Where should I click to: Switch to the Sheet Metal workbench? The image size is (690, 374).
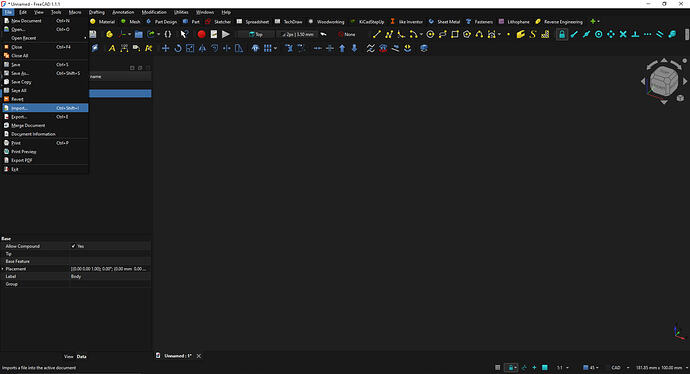coord(444,22)
